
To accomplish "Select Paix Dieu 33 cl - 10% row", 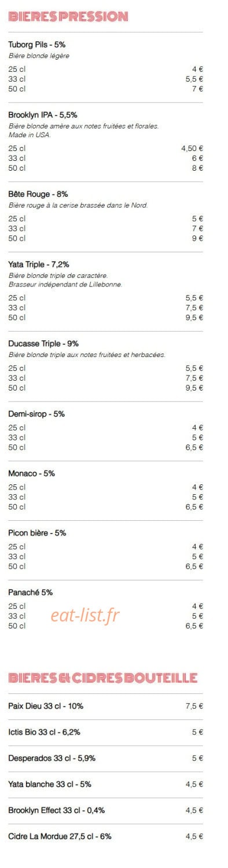I will pyautogui.click(x=106, y=706).
